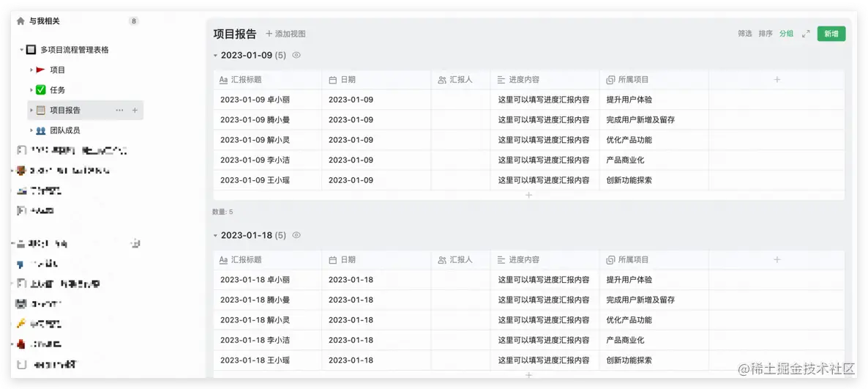Select cell 2023-01-18 卓小丽
Image resolution: width=868 pixels, height=389 pixels.
click(x=267, y=280)
